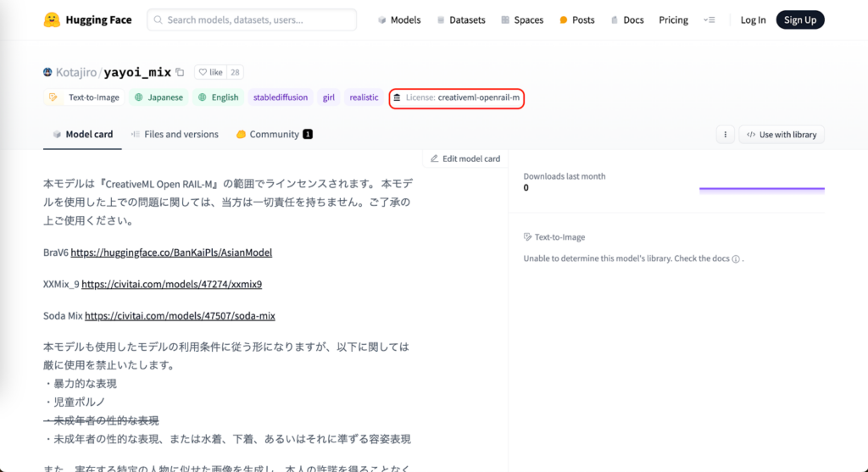This screenshot has height=472, width=868.
Task: Click the Sign Up button
Action: point(799,20)
